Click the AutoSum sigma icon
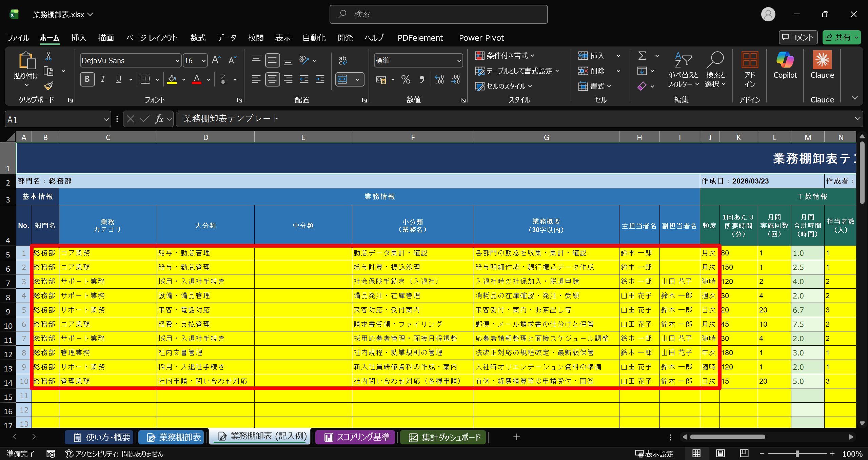The width and height of the screenshot is (868, 460). [x=642, y=56]
